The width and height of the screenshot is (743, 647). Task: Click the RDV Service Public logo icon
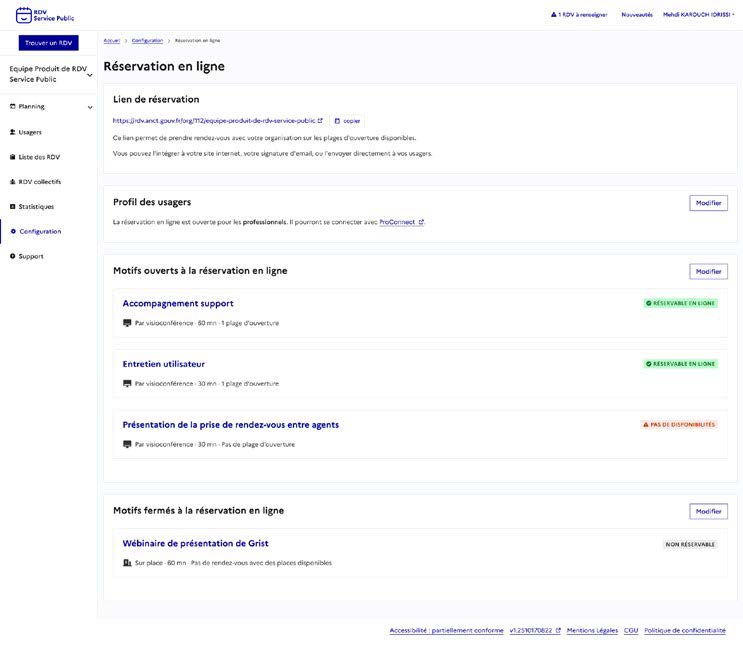click(x=25, y=15)
